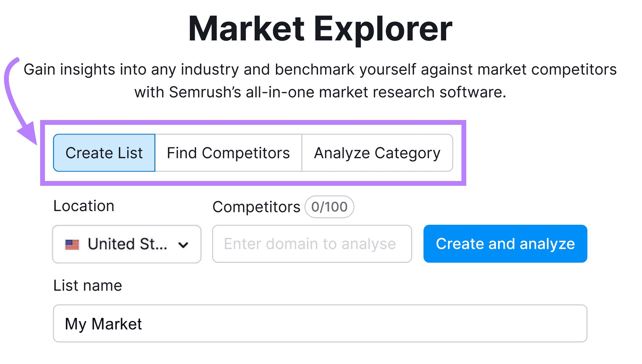Open the Analyze Category tab
The image size is (642, 364).
pyautogui.click(x=377, y=153)
